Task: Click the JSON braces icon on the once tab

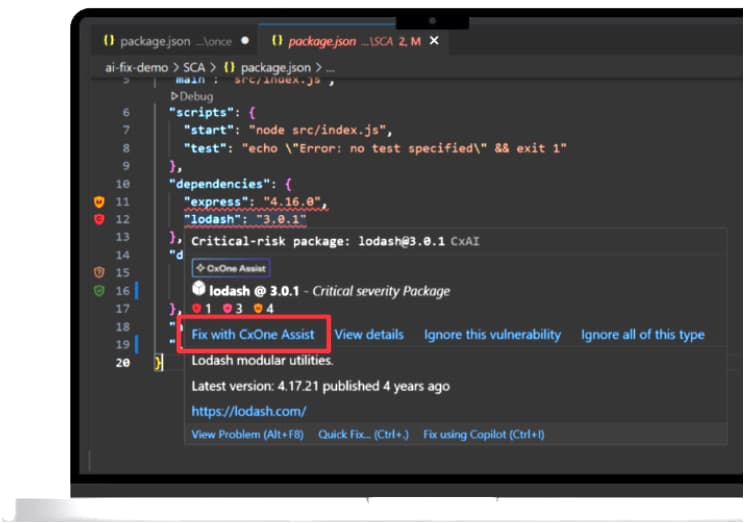Action: pos(109,41)
